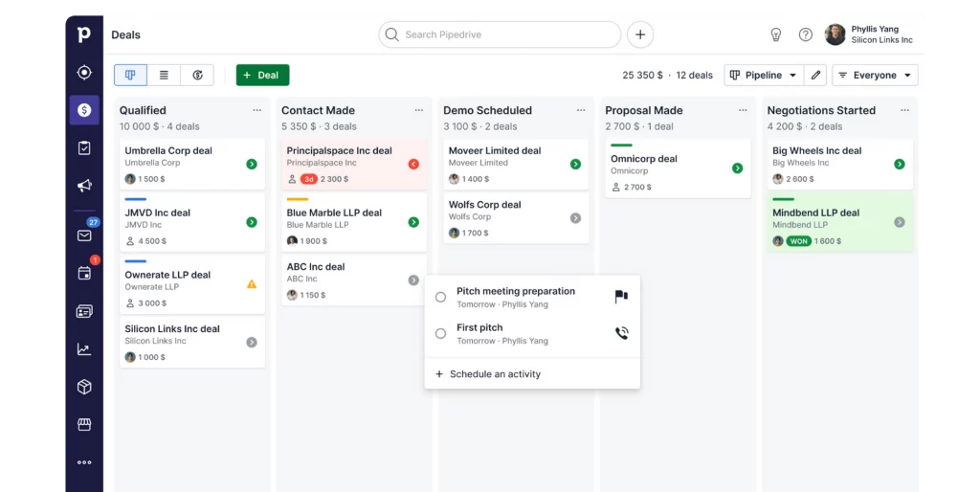Open Insights chart icon in sidebar
The image size is (980, 492).
pyautogui.click(x=84, y=348)
